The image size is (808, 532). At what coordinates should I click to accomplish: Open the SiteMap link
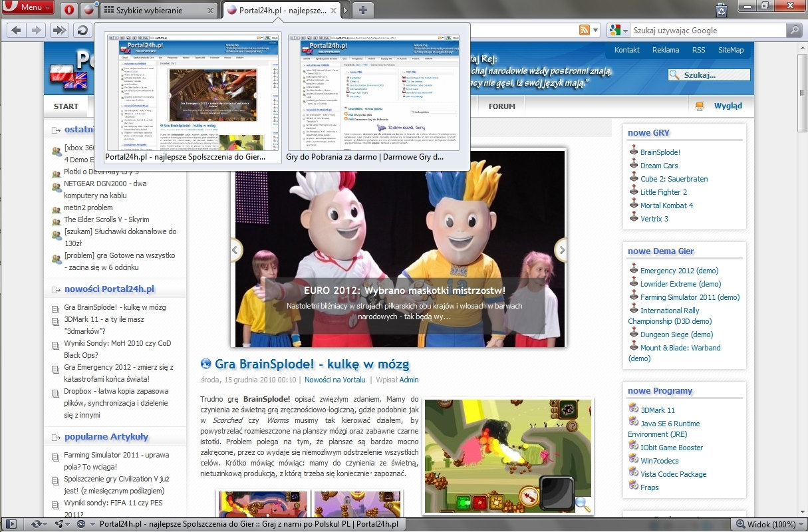[731, 50]
